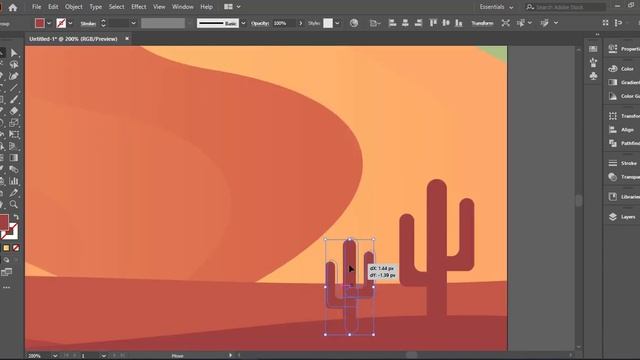Viewport: 640px width, 360px height.
Task: Select the Gradient tool
Action: coord(14,158)
